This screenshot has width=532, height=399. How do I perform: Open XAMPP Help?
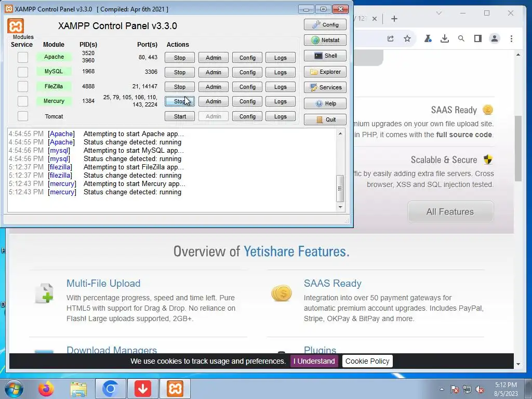coord(325,103)
